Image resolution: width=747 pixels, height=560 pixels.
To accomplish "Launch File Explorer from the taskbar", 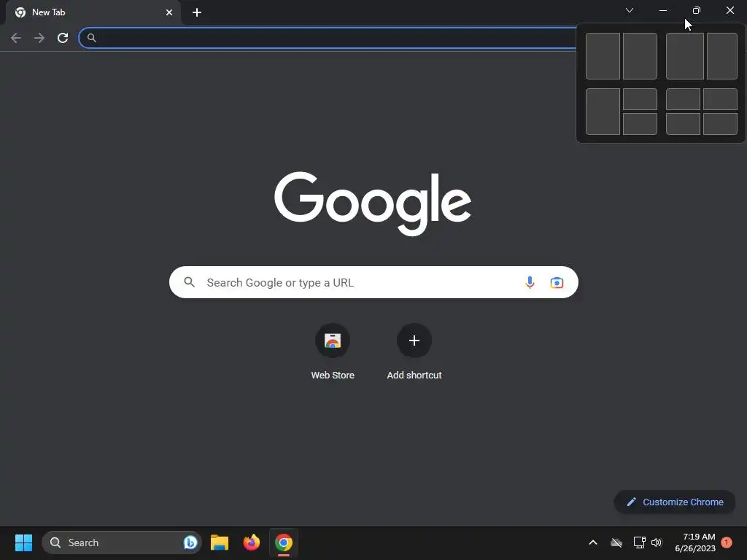I will (220, 542).
